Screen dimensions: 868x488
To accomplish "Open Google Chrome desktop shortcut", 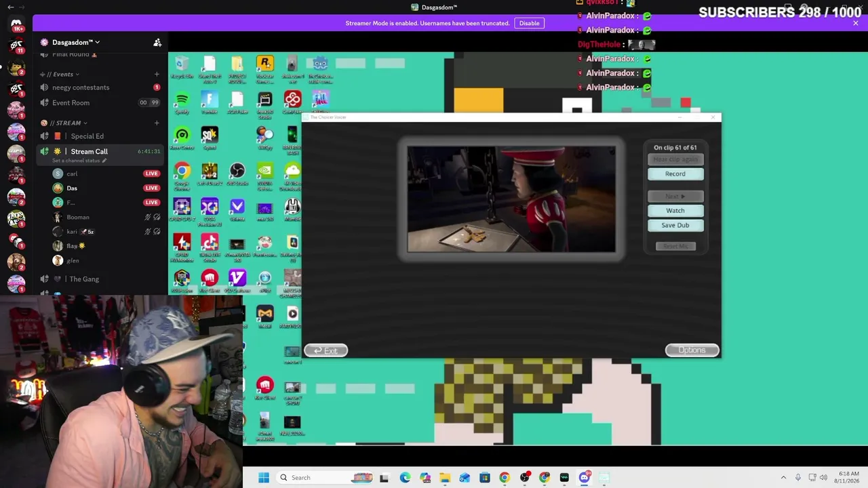I will coord(182,174).
